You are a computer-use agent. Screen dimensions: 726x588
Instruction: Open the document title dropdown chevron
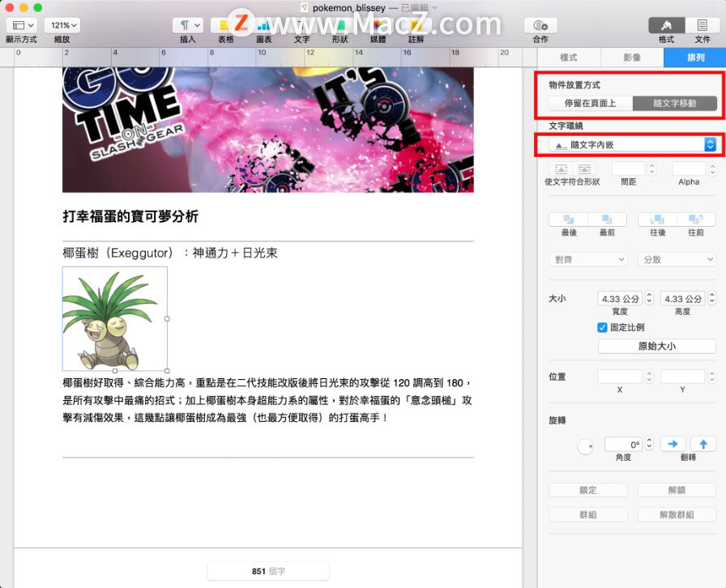435,8
